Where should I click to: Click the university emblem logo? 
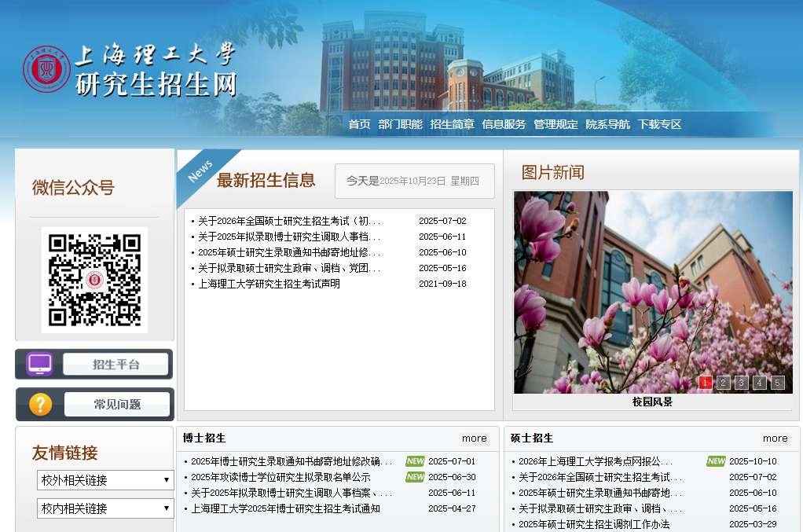click(46, 69)
